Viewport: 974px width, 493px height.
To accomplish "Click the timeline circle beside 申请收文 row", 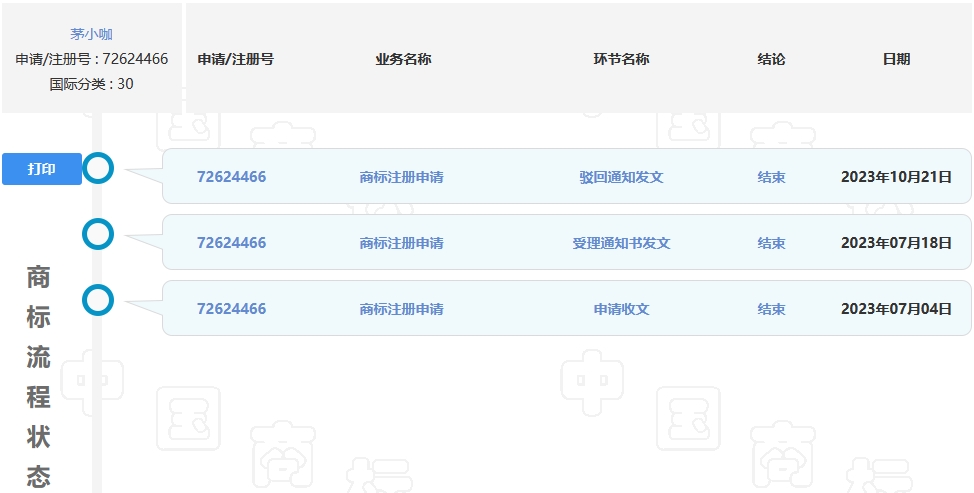I will tap(97, 300).
